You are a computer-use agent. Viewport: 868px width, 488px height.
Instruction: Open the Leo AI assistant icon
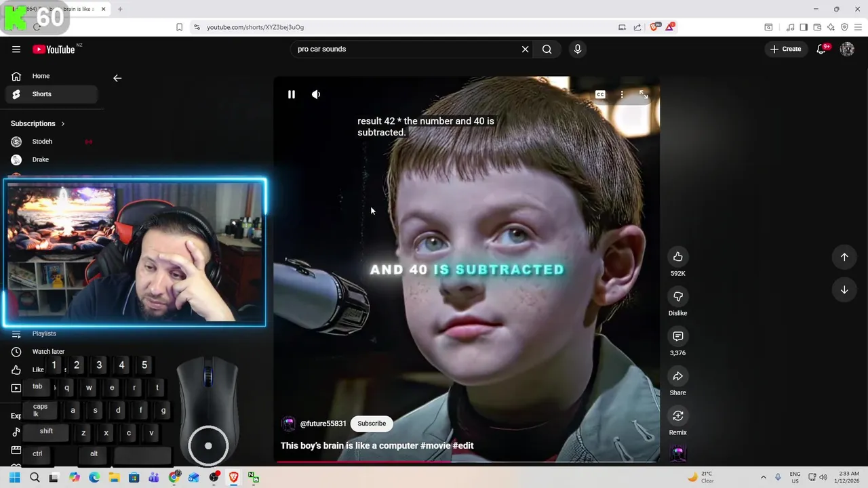point(831,27)
